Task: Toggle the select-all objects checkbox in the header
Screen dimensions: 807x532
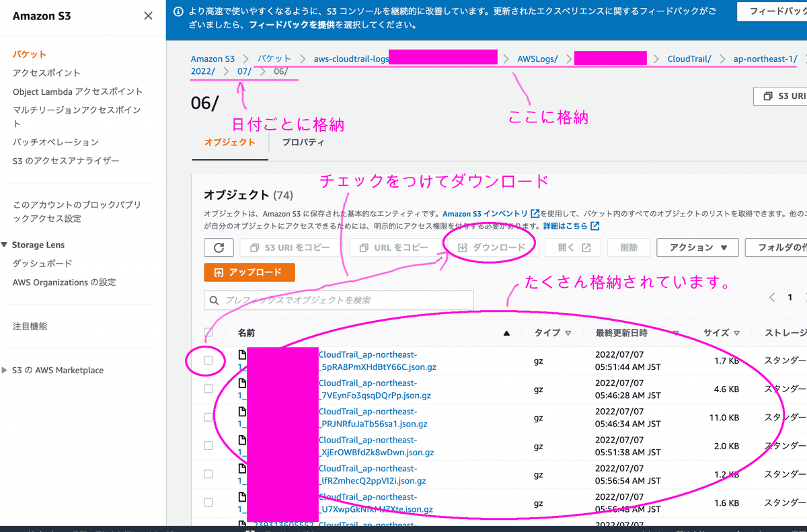Action: point(208,332)
